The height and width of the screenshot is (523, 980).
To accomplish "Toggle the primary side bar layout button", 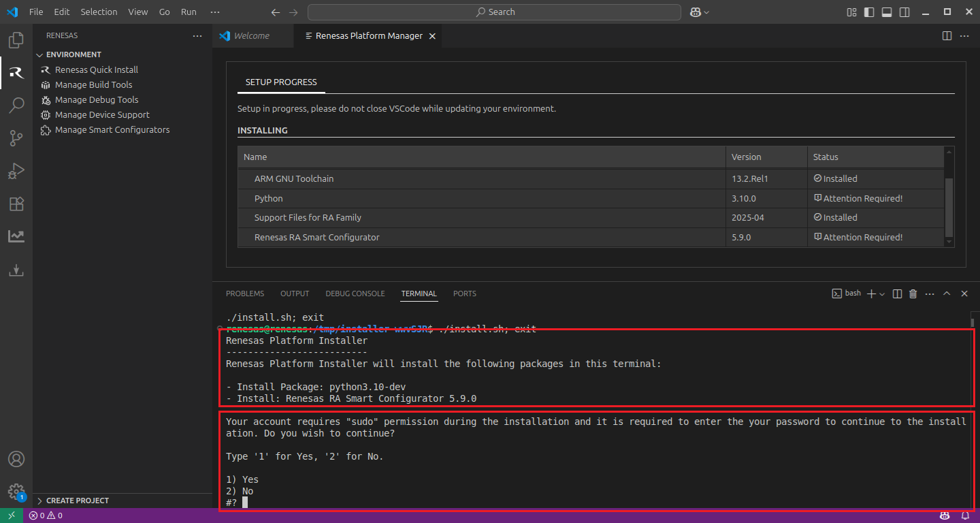I will (x=869, y=12).
